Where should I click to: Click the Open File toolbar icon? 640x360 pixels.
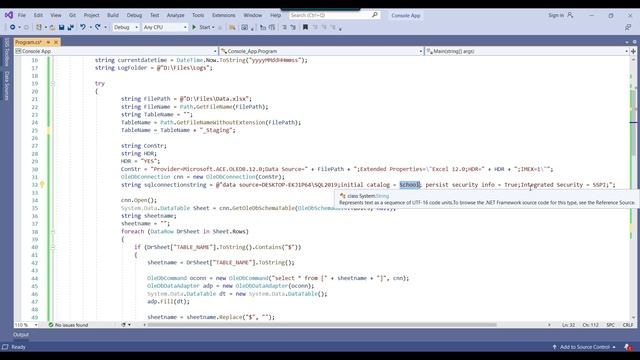click(52, 27)
